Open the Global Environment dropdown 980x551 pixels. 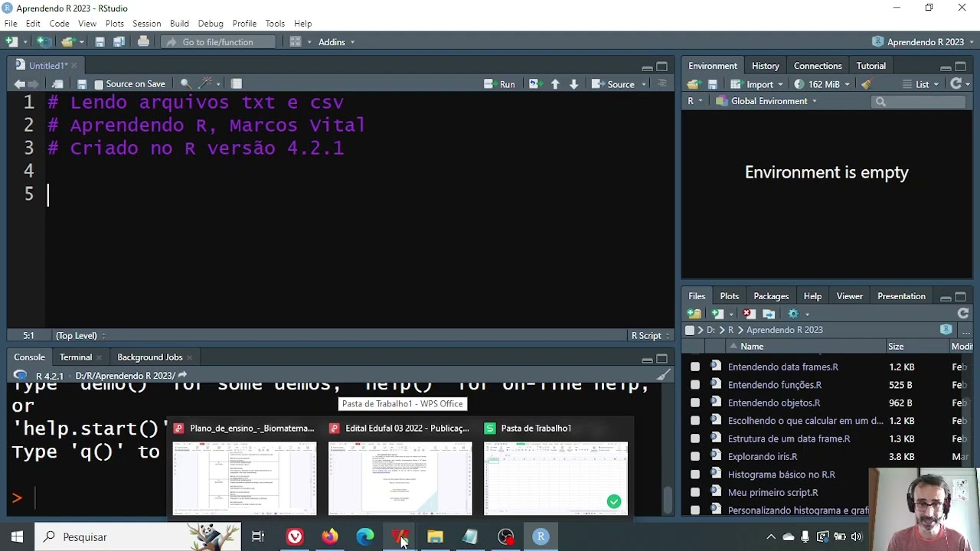pos(766,101)
